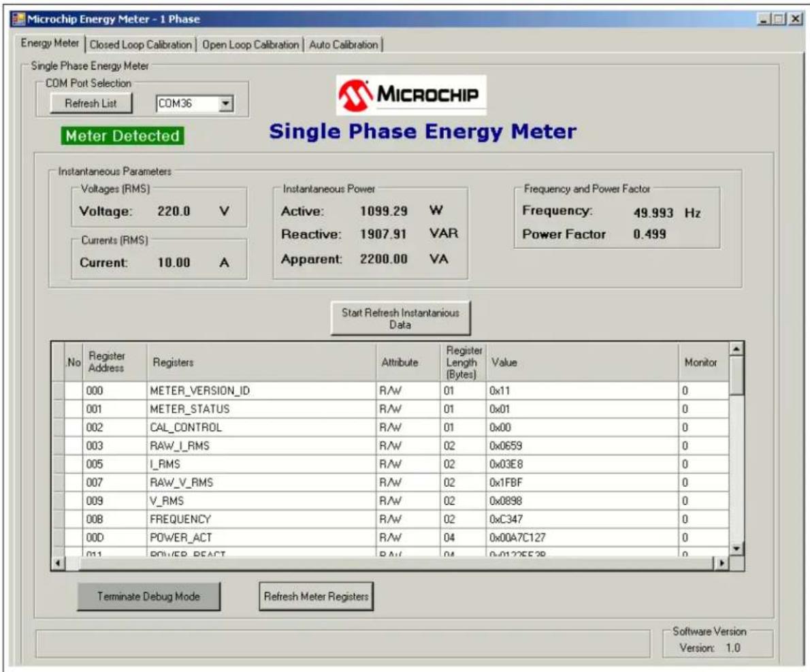Click register address cell 000
The image size is (810, 672).
click(x=114, y=391)
